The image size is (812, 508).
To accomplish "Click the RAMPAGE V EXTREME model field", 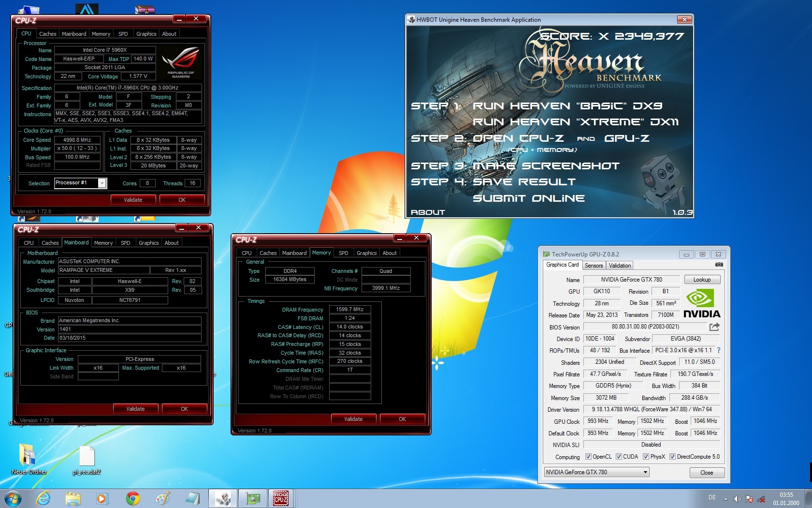I will (x=103, y=270).
